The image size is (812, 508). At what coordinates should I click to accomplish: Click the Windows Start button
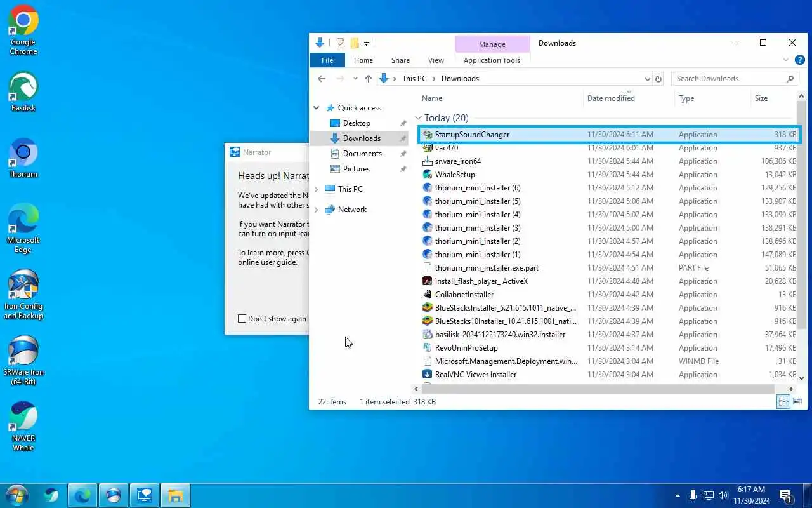[x=16, y=495]
